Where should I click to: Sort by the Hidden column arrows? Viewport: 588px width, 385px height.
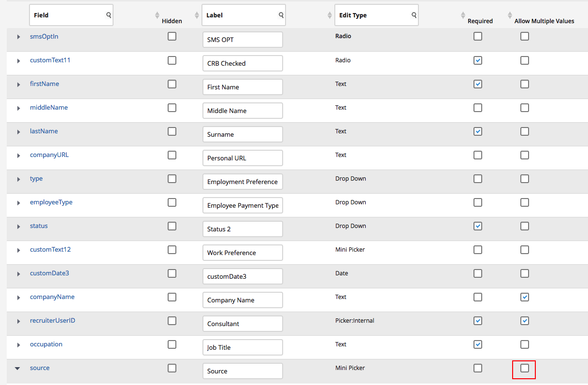157,15
